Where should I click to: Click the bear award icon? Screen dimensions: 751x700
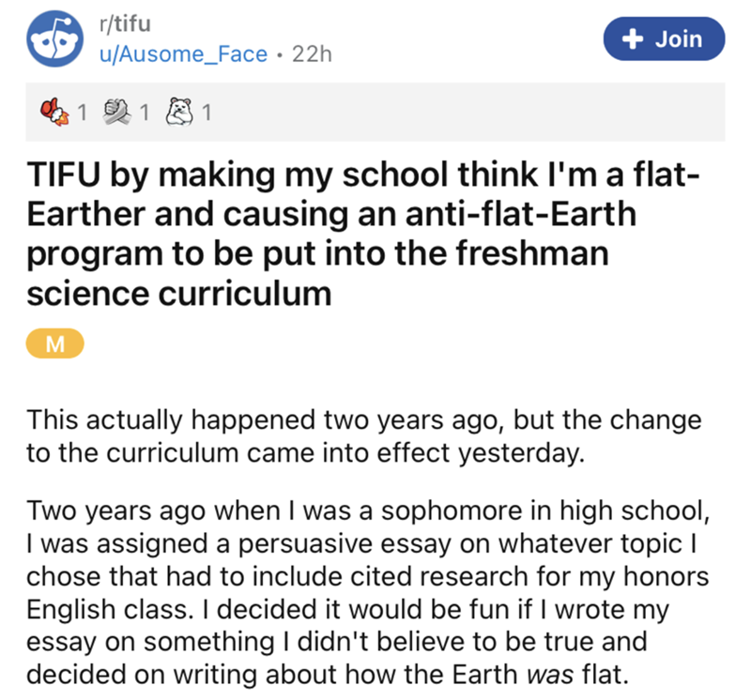(x=179, y=112)
